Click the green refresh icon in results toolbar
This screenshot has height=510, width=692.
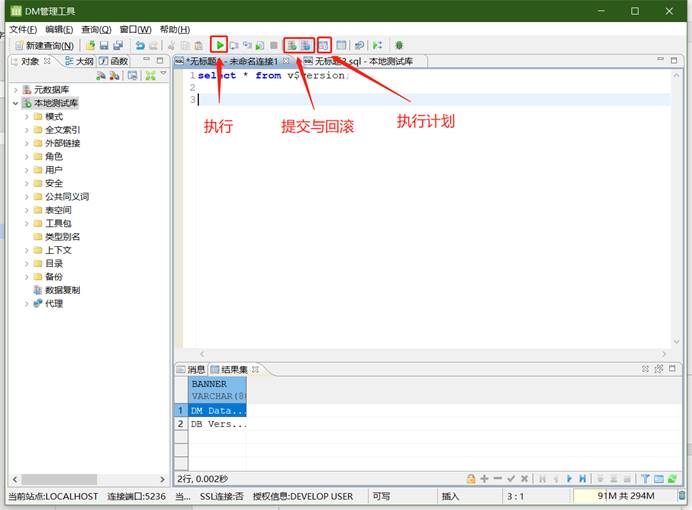672,479
